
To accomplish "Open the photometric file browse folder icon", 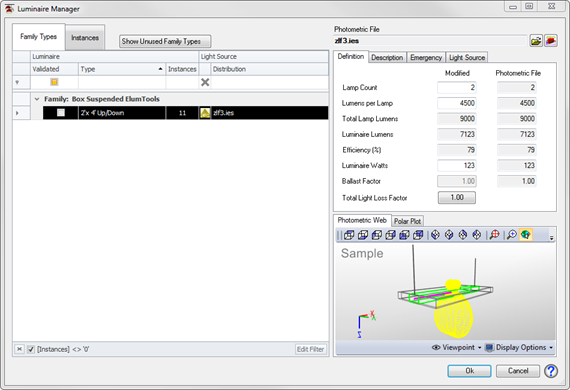I will (536, 41).
